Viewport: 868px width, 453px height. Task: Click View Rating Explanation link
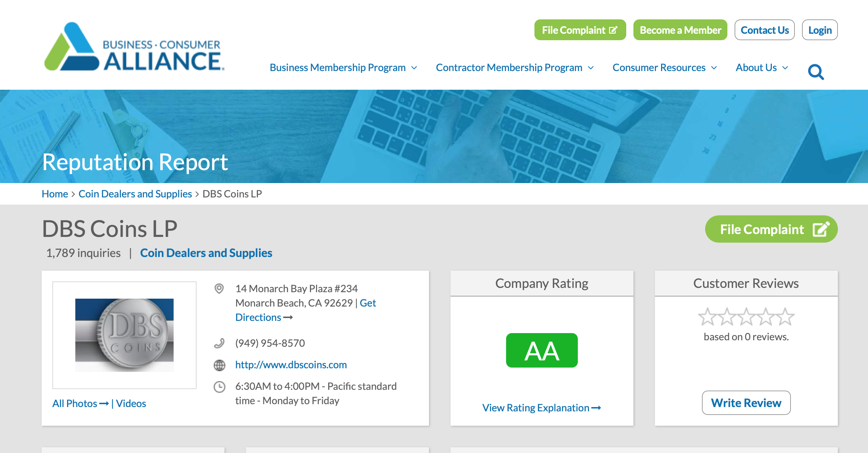click(542, 408)
